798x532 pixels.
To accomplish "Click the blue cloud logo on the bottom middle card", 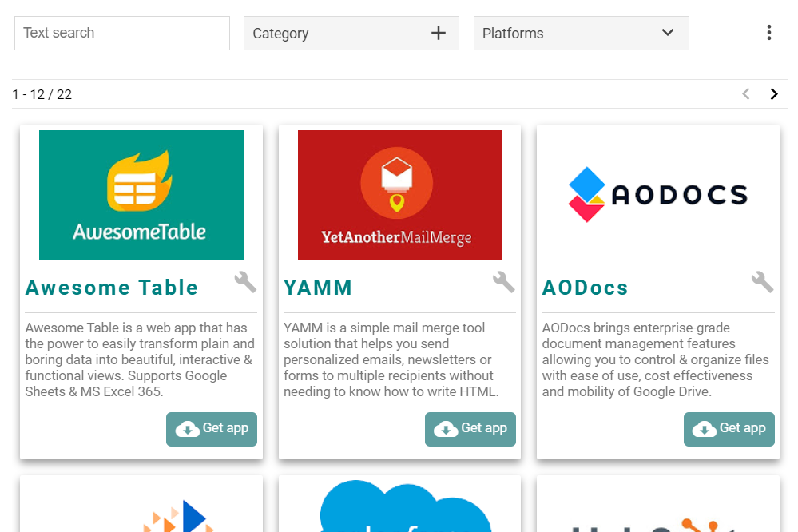I will [x=406, y=506].
